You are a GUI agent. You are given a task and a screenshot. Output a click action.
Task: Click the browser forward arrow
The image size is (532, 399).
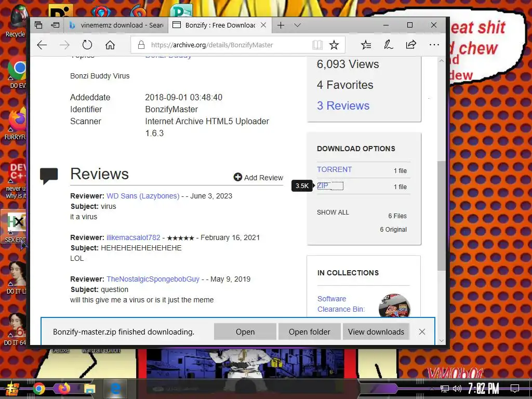pos(64,45)
